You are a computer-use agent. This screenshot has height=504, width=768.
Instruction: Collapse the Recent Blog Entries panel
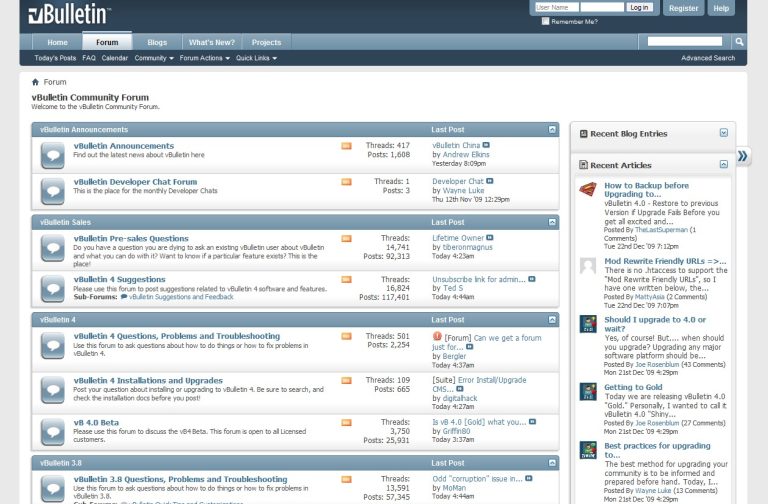(x=724, y=133)
